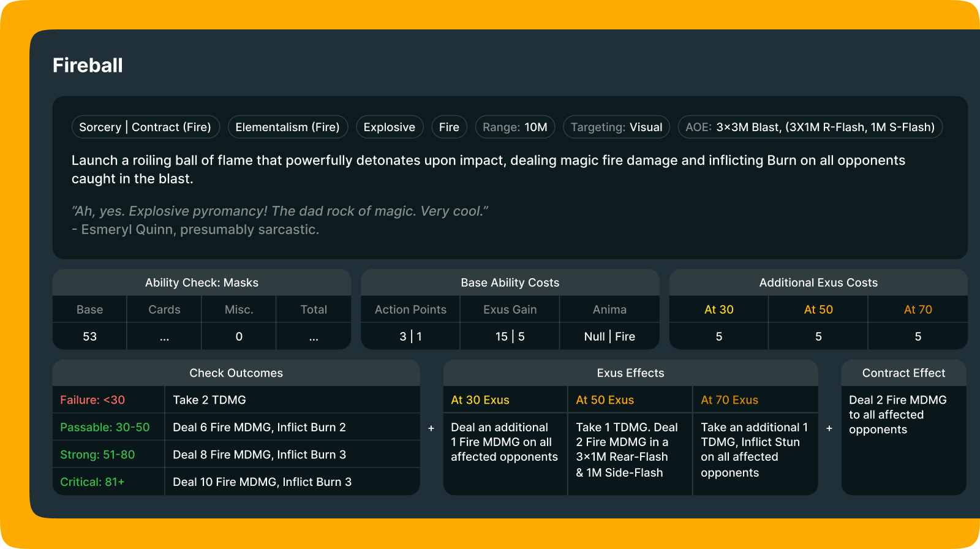Click the Elementalism (Fire) tag
The height and width of the screenshot is (549, 980).
(x=287, y=127)
